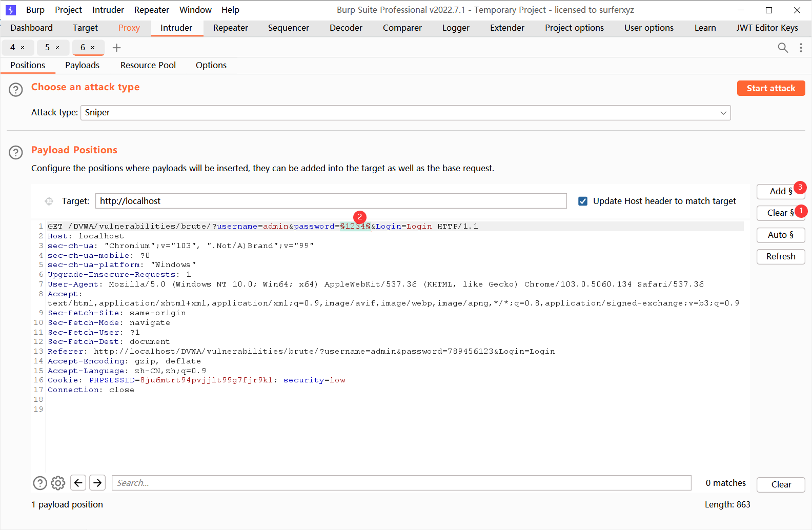Open the JWT Editor Keys tab
Image resolution: width=812 pixels, height=530 pixels.
point(767,28)
